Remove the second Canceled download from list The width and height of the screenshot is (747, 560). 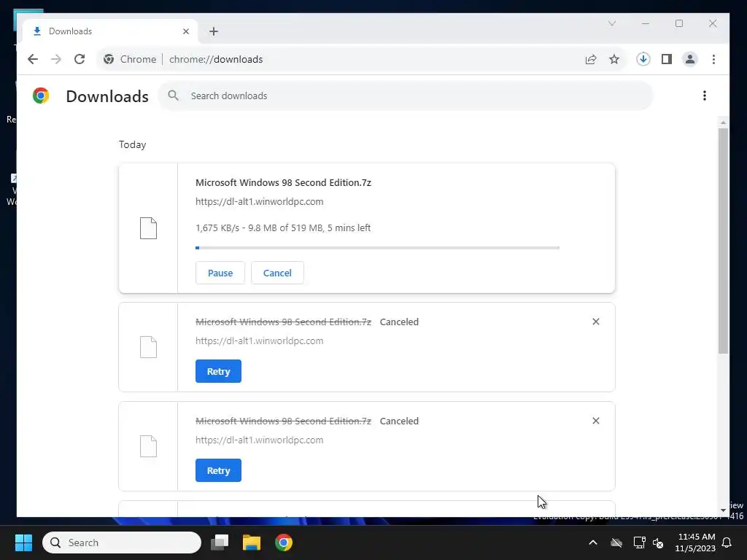click(595, 421)
